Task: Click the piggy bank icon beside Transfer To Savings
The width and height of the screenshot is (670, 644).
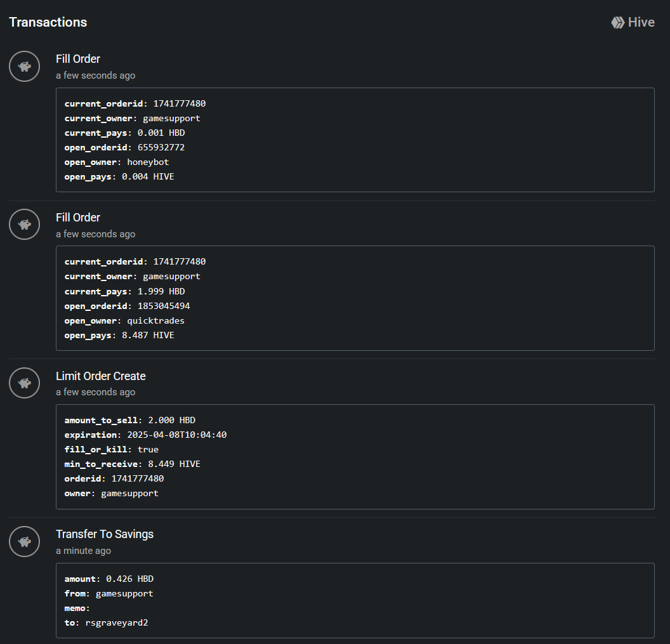Action: (x=24, y=541)
